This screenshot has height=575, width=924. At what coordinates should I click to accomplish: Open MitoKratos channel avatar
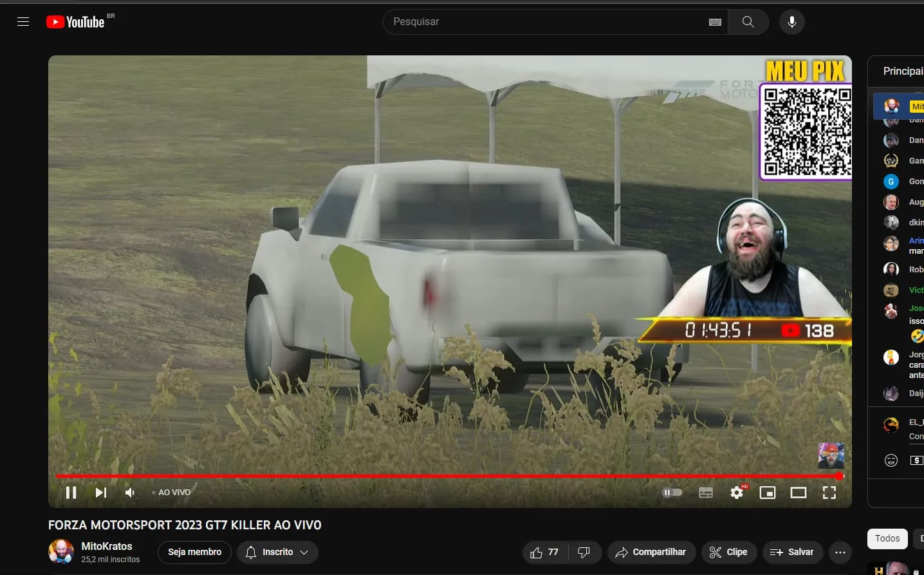click(x=61, y=552)
